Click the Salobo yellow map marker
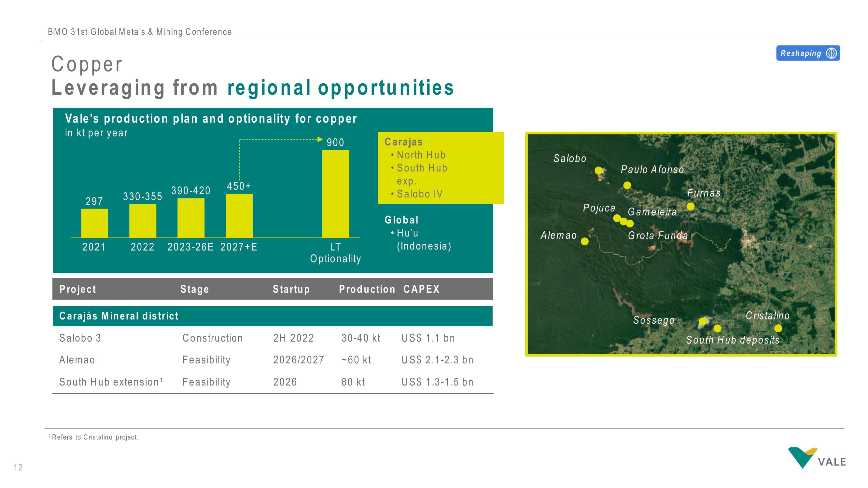 (598, 170)
